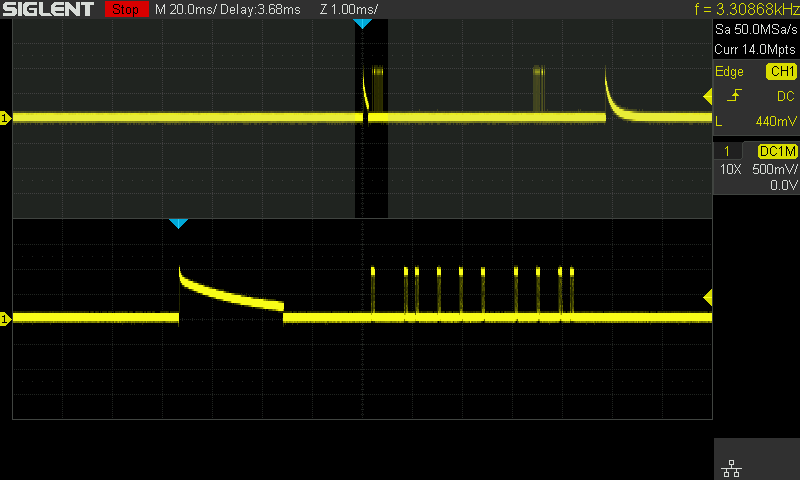
Task: Click the channel 1 ground marker in the main window
Action: 5,118
